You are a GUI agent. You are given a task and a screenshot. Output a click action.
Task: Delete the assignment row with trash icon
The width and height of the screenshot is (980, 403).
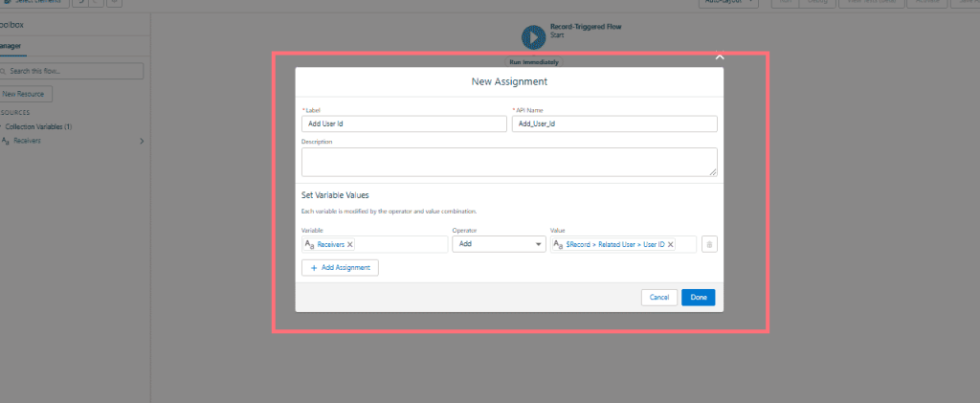click(708, 244)
